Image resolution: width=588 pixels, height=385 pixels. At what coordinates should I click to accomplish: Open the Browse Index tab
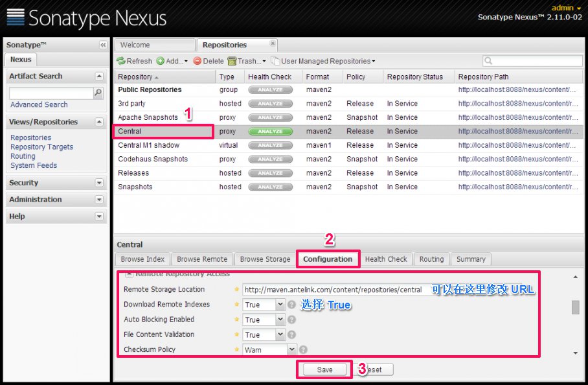tap(142, 259)
